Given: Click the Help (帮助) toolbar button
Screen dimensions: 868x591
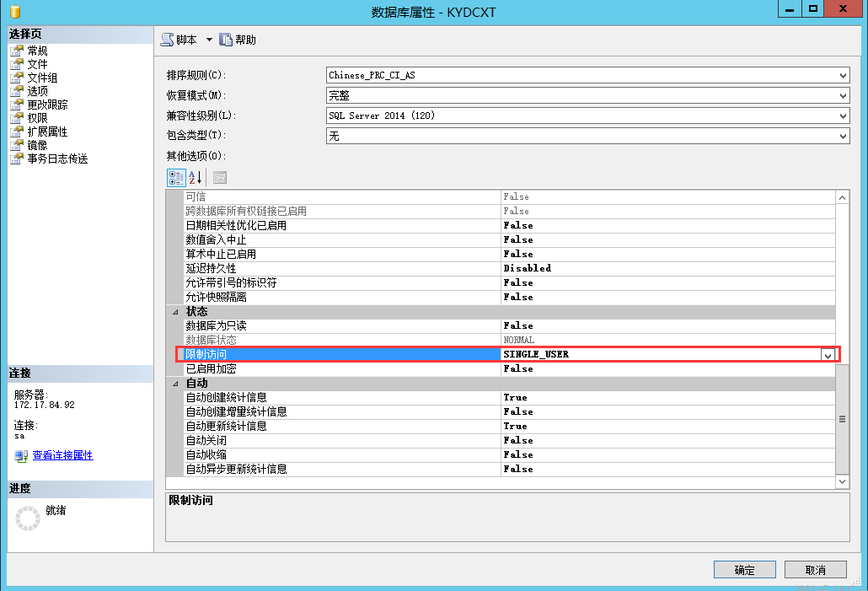Looking at the screenshot, I should pyautogui.click(x=238, y=40).
